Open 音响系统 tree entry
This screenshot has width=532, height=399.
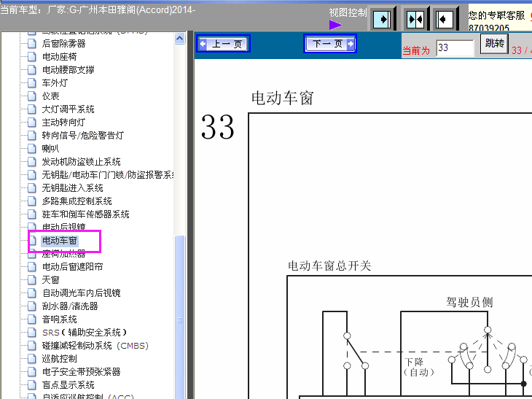[x=59, y=319]
